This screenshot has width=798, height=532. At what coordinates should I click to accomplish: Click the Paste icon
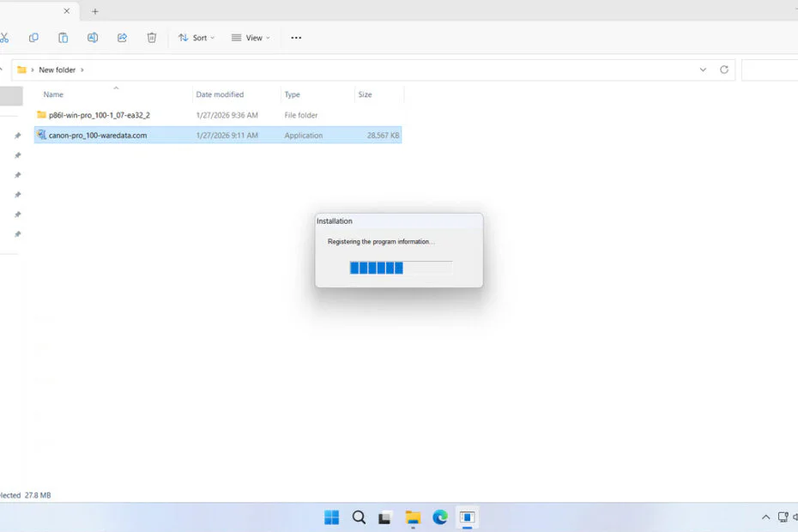(63, 38)
